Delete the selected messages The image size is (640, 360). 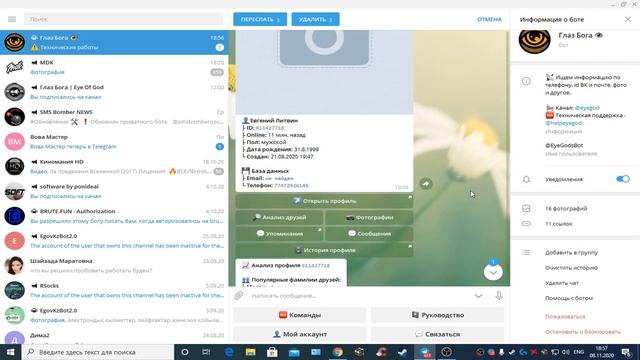(315, 19)
